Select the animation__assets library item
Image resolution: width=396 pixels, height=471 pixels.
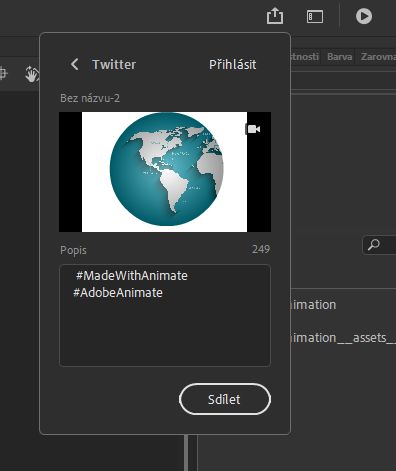tap(343, 338)
